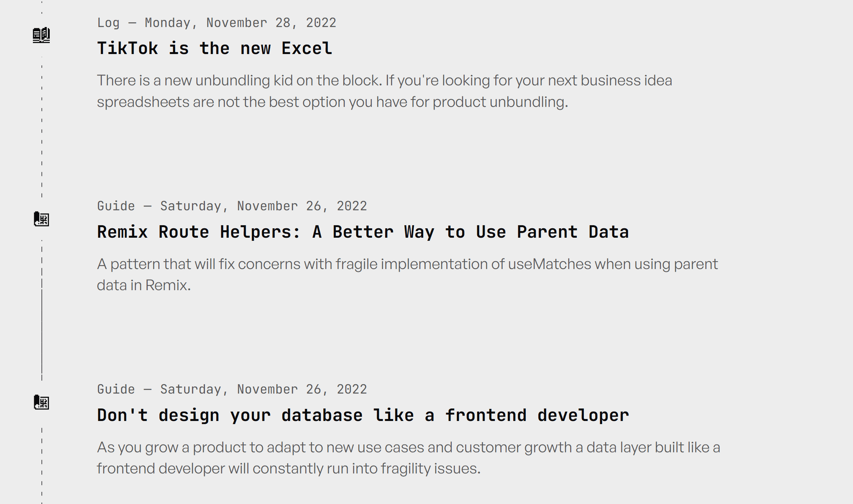Click the date Monday, November 28, 2022
This screenshot has height=504, width=853.
(x=240, y=23)
